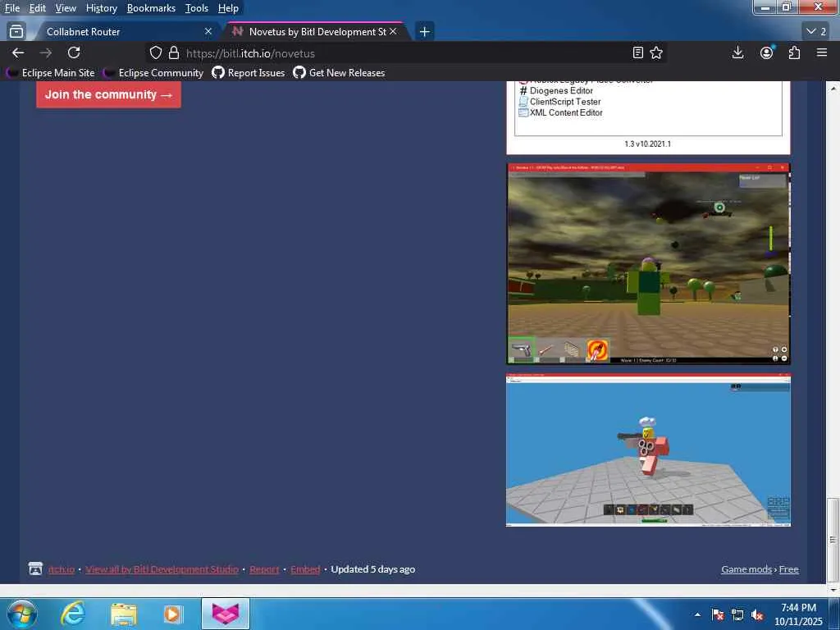Open Report Issues bookmark

[249, 73]
